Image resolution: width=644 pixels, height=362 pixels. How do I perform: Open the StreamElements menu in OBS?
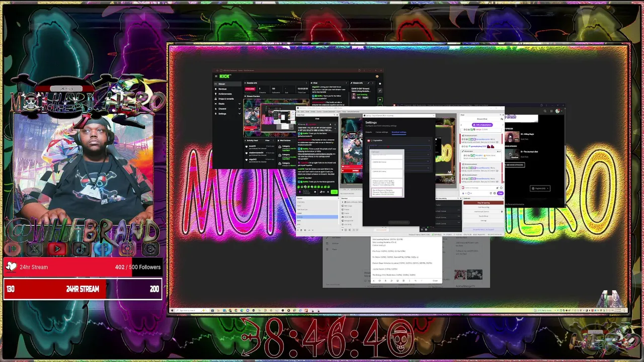point(353,112)
